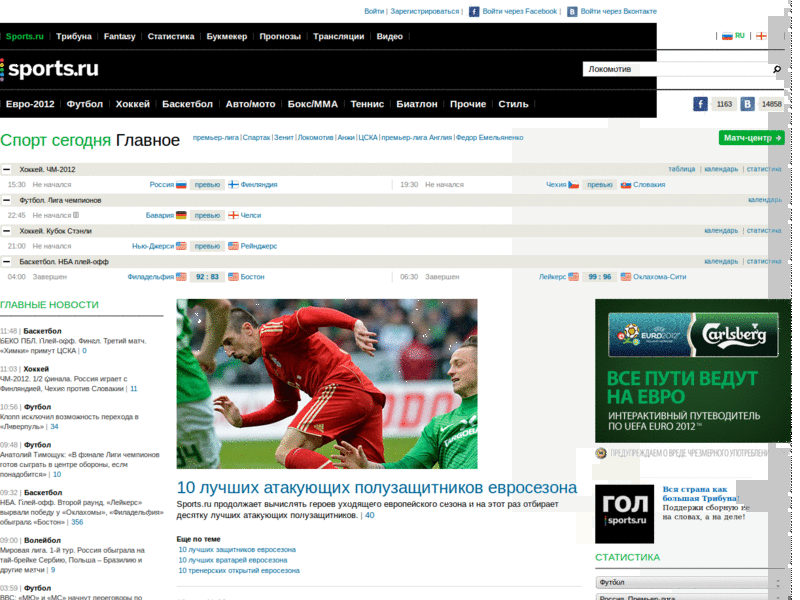Image resolution: width=800 pixels, height=600 pixels.
Task: Click превью for Чехия–Словакия match
Action: pyautogui.click(x=599, y=185)
